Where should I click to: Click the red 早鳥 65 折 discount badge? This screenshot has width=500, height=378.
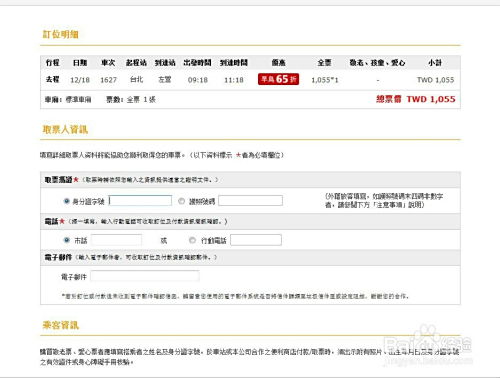pyautogui.click(x=278, y=79)
